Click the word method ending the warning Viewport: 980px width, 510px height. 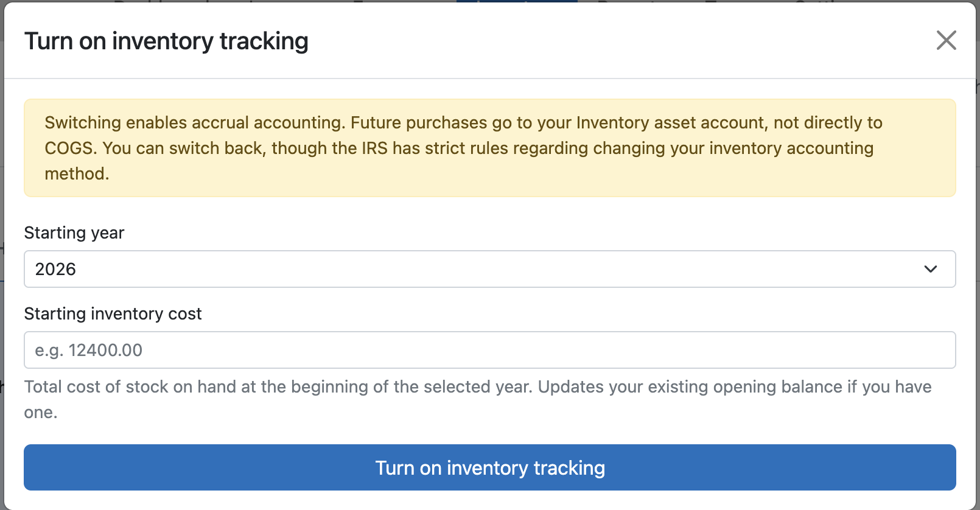77,173
